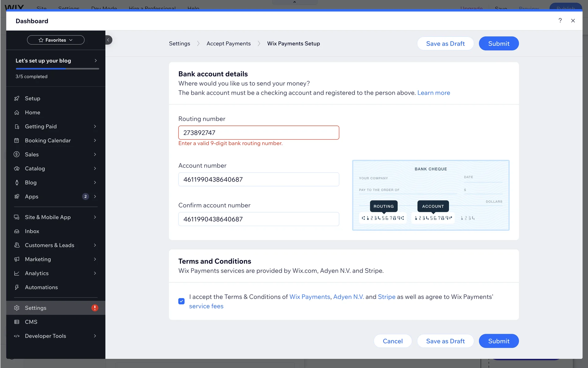Expand Developer Tools submenu chevron

pyautogui.click(x=95, y=336)
